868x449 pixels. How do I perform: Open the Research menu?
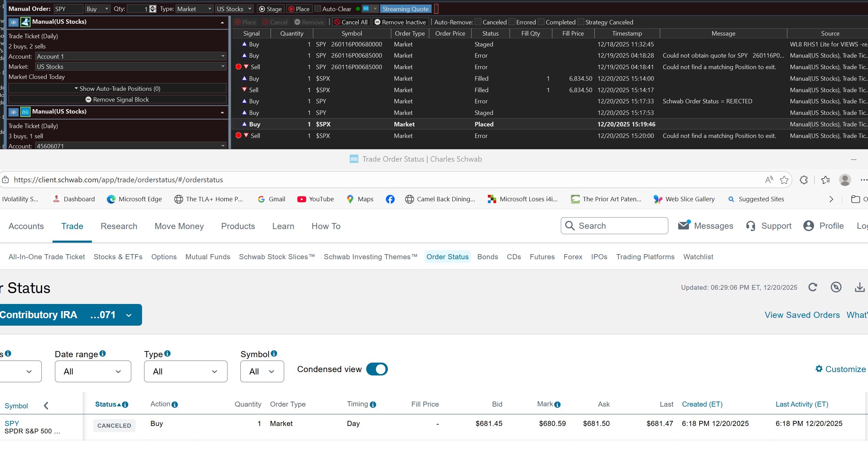tap(119, 226)
